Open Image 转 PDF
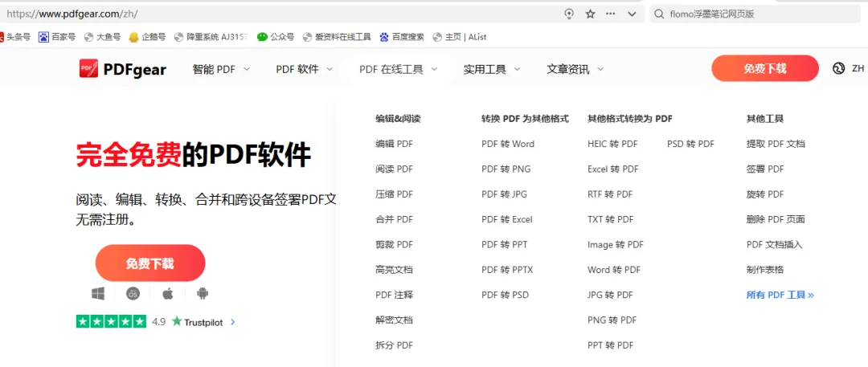Screen dimensions: 868x367 616,245
